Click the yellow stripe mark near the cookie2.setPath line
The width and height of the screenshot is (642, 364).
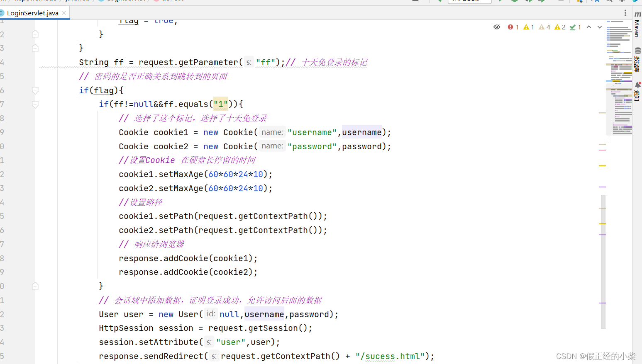click(x=602, y=223)
